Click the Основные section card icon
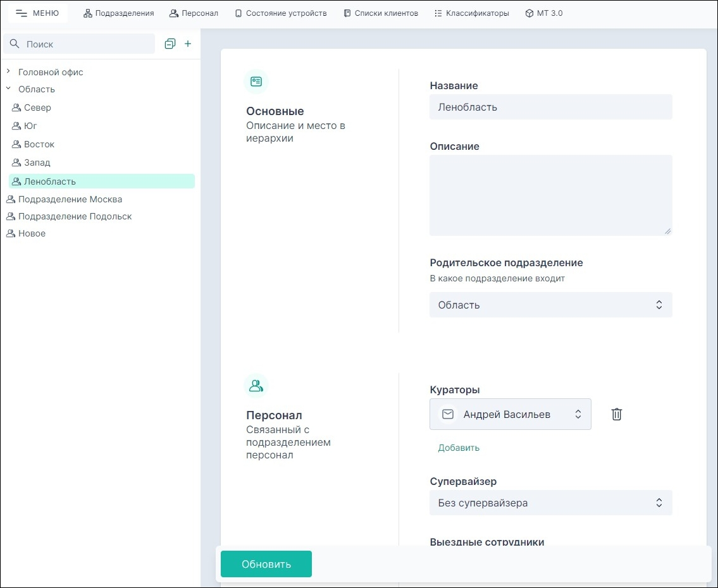The height and width of the screenshot is (588, 718). click(x=256, y=82)
